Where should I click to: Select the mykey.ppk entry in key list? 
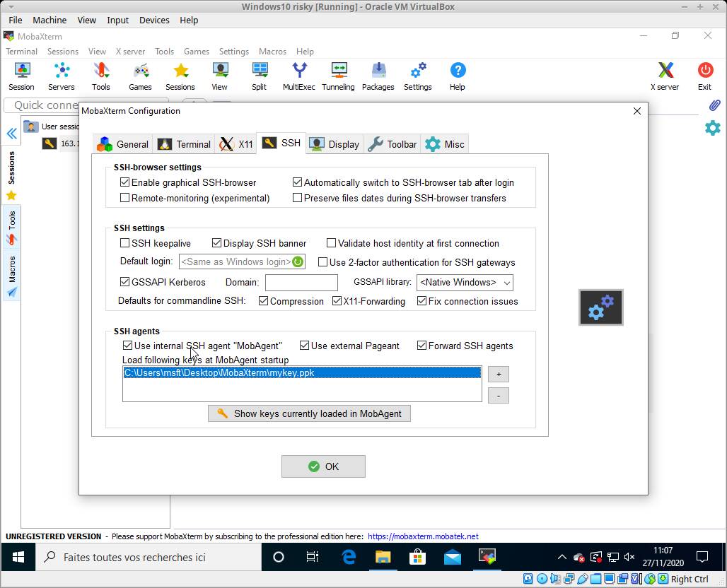[302, 372]
